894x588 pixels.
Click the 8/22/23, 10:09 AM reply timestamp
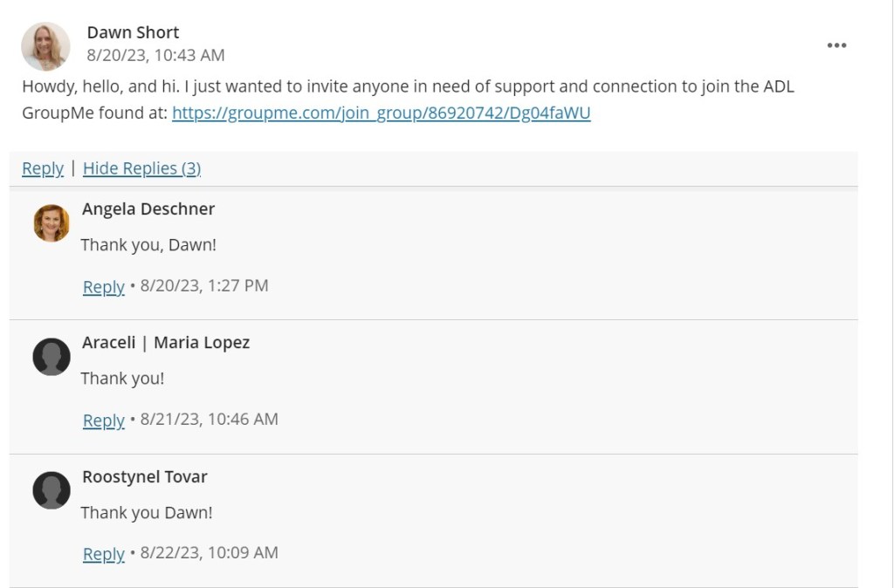pyautogui.click(x=209, y=552)
